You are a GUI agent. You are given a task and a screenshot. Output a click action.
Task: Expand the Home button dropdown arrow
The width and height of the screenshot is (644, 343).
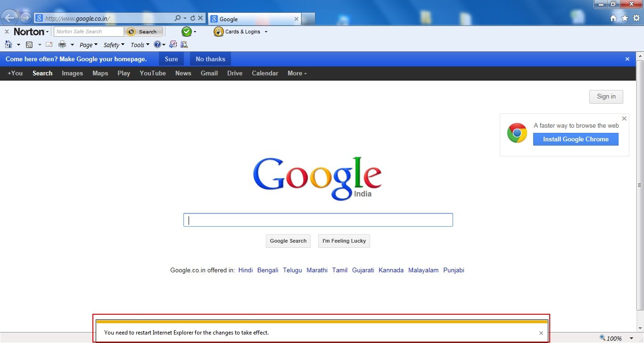pyautogui.click(x=18, y=45)
